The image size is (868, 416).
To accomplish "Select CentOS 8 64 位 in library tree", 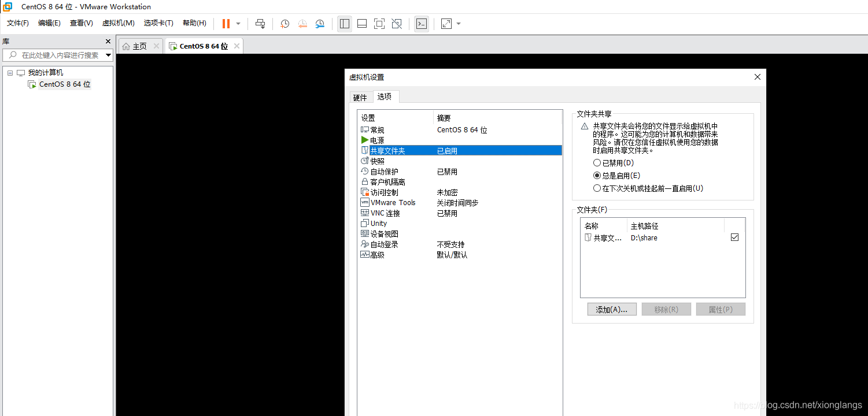I will click(x=65, y=84).
